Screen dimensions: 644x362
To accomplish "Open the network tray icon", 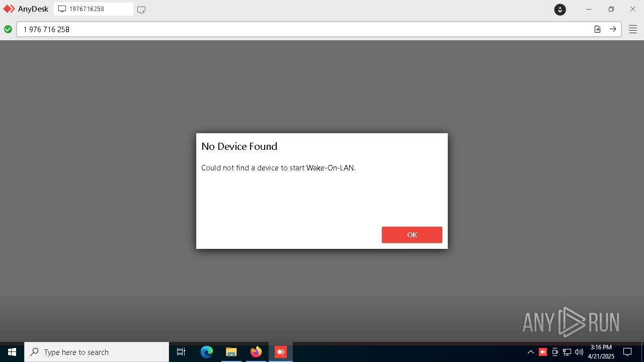I will pyautogui.click(x=567, y=352).
